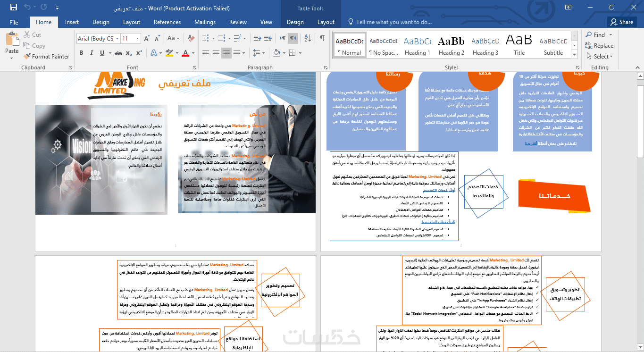Apply the Title style

click(519, 46)
